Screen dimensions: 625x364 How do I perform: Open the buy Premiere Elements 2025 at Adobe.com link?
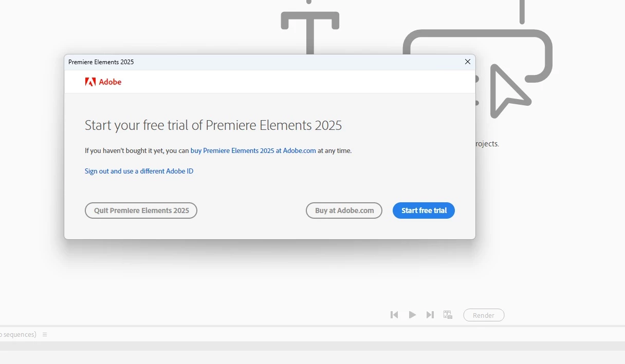(x=253, y=151)
